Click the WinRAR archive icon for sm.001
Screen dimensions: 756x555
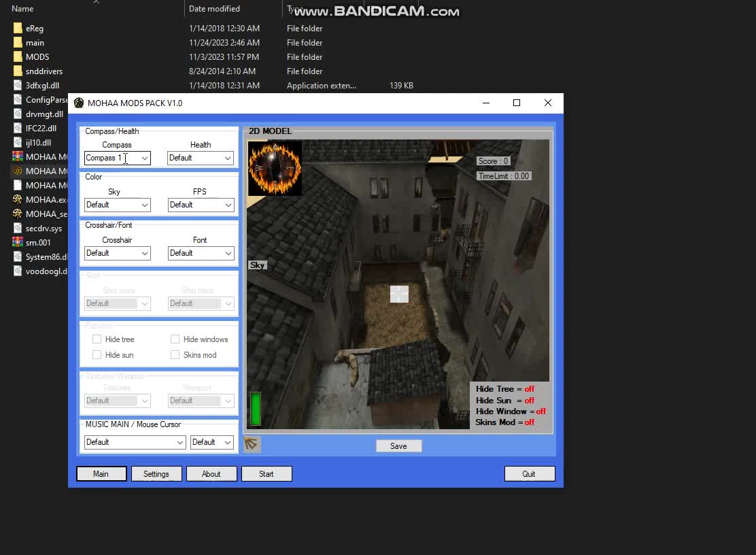[18, 242]
